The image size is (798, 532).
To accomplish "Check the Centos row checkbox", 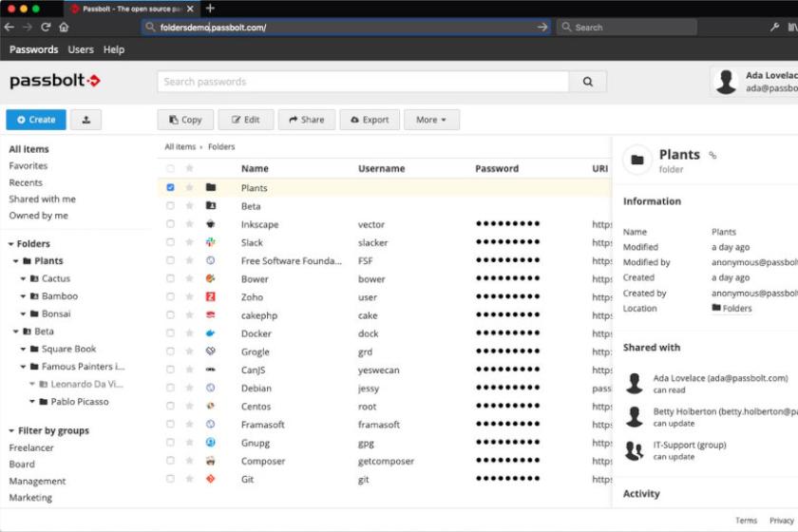I will (170, 407).
